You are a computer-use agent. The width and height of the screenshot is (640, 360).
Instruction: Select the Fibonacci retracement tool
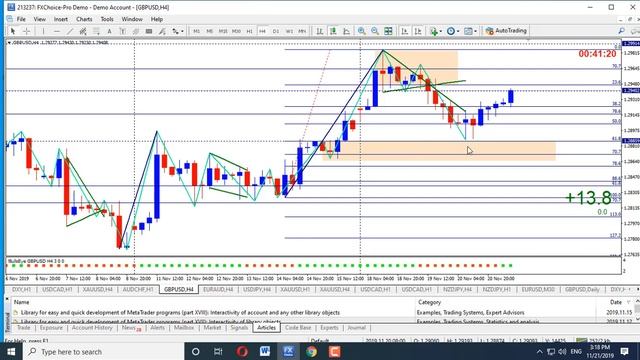coord(96,31)
